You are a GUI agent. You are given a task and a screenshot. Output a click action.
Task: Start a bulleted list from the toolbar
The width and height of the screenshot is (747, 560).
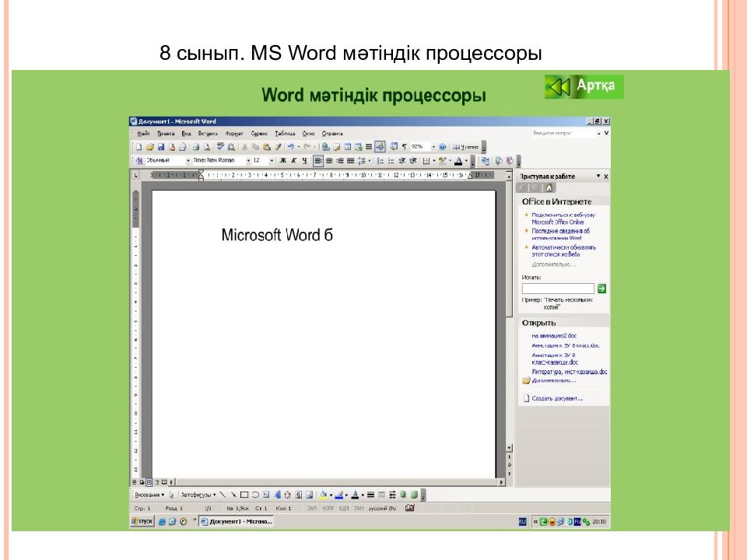(391, 161)
